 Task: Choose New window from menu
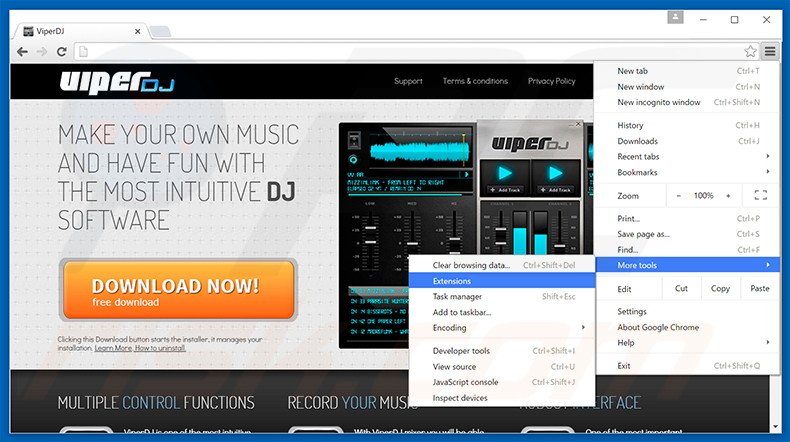(687, 87)
